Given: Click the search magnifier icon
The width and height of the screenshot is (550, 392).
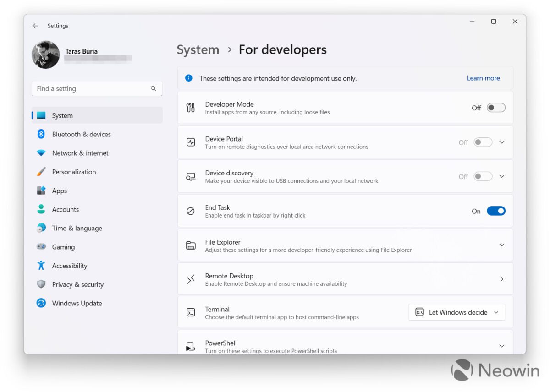Looking at the screenshot, I should click(154, 88).
